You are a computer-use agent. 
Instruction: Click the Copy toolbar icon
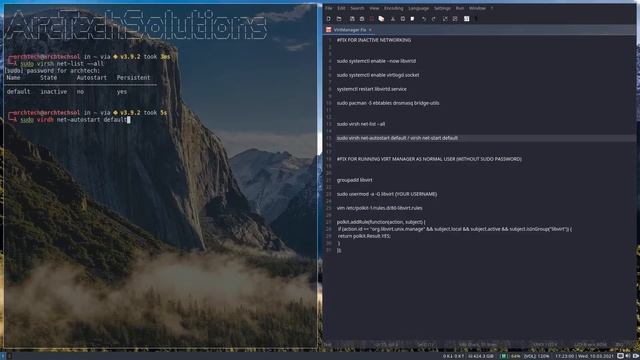point(403,19)
